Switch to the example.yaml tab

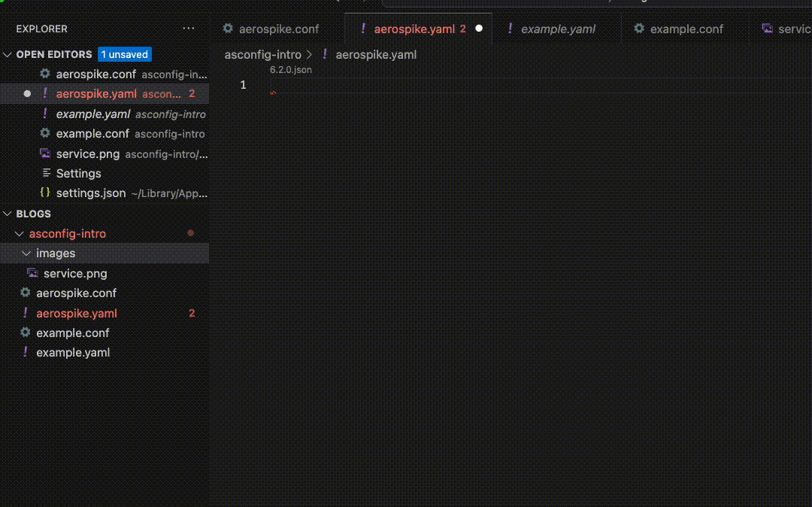click(558, 29)
